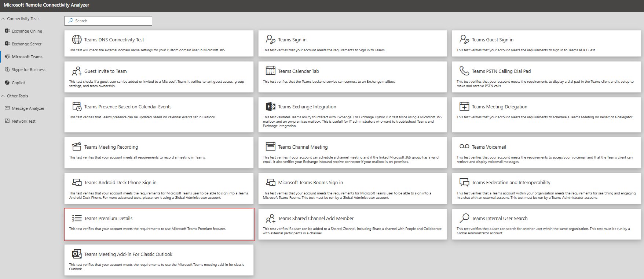This screenshot has width=644, height=279.
Task: Click description text of Teams Meeting Recording
Action: (x=137, y=157)
